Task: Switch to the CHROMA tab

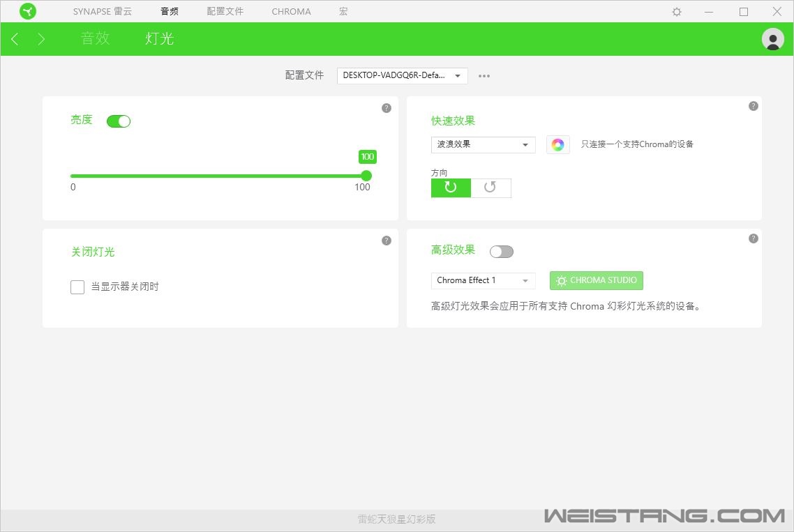Action: pyautogui.click(x=291, y=11)
